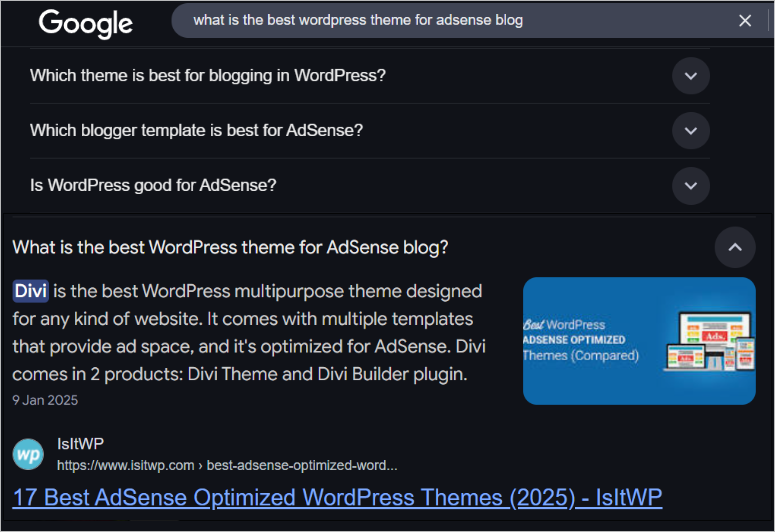Open the question "Is WordPress good for AdSense?"

pyautogui.click(x=153, y=185)
